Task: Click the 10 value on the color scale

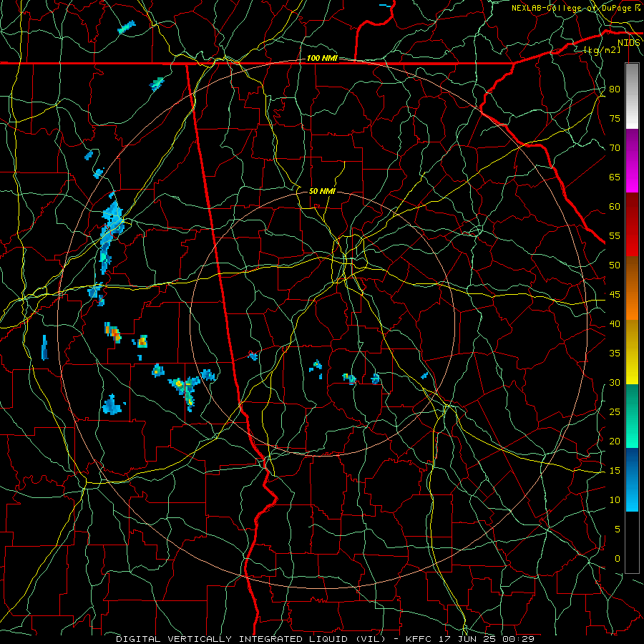Action: 615,500
